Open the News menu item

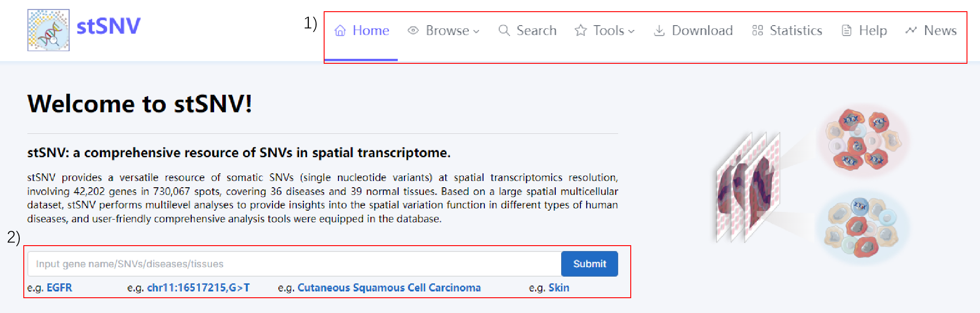[x=940, y=31]
